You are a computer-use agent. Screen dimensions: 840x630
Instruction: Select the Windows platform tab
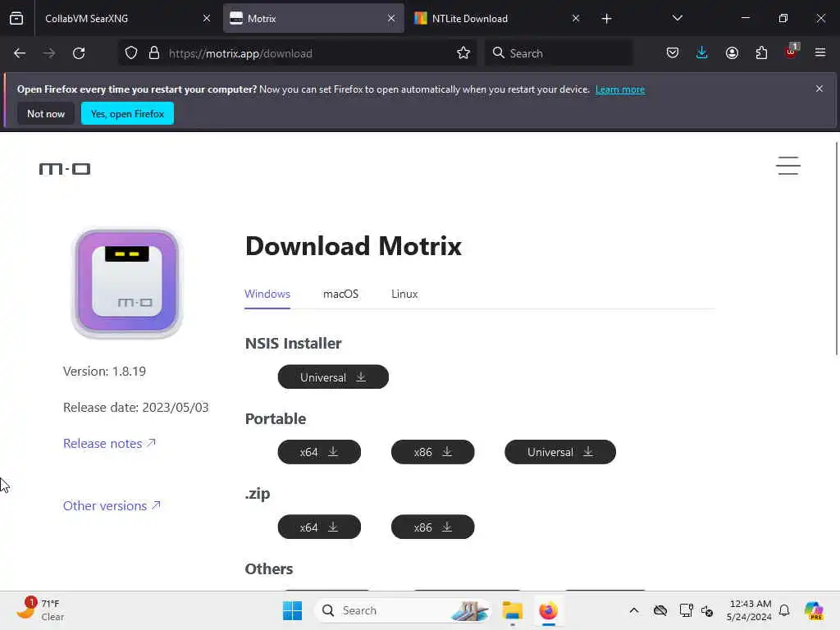267,294
